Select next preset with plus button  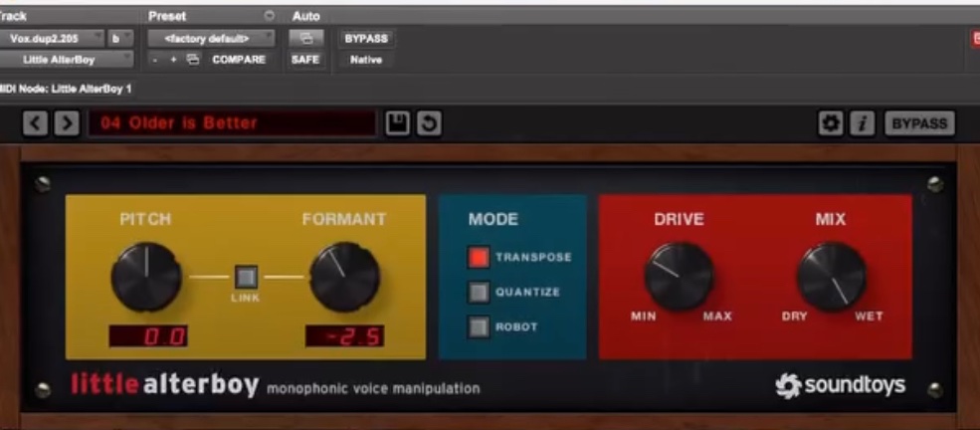click(x=174, y=60)
